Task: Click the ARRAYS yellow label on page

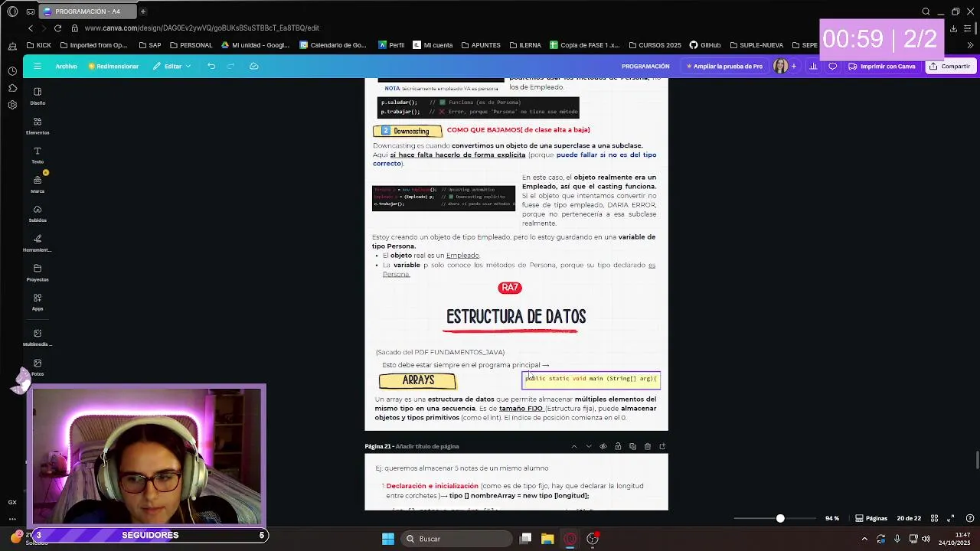Action: pyautogui.click(x=418, y=380)
